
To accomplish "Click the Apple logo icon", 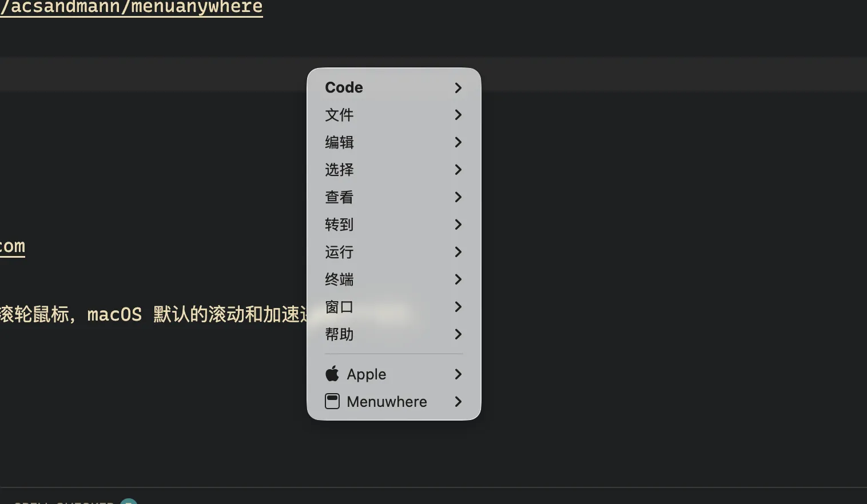I will pos(332,374).
